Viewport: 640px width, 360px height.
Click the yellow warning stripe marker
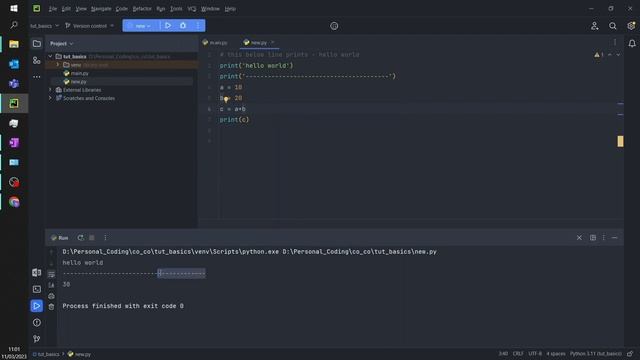click(x=620, y=141)
